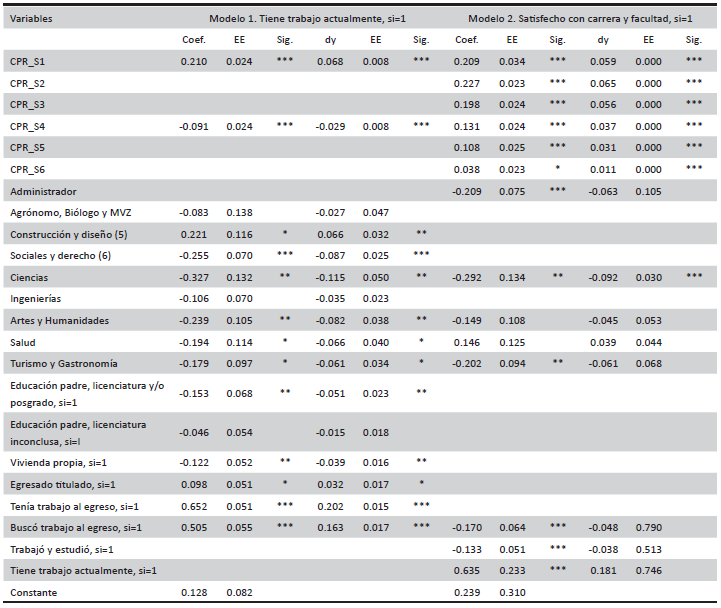Screen dimensions: 721x608
Task: Click the Constante row label
Action: pyautogui.click(x=33, y=593)
